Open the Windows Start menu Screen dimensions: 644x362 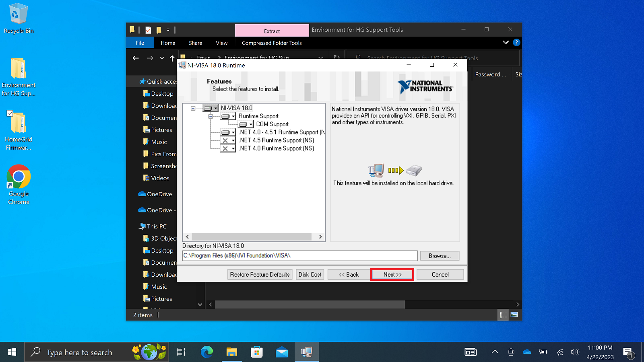[x=12, y=352]
